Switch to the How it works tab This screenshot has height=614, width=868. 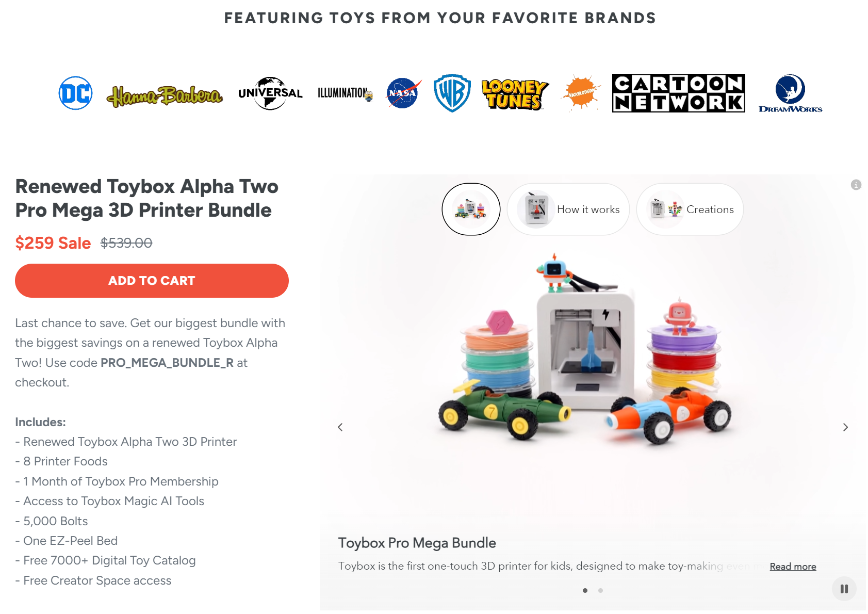(568, 209)
